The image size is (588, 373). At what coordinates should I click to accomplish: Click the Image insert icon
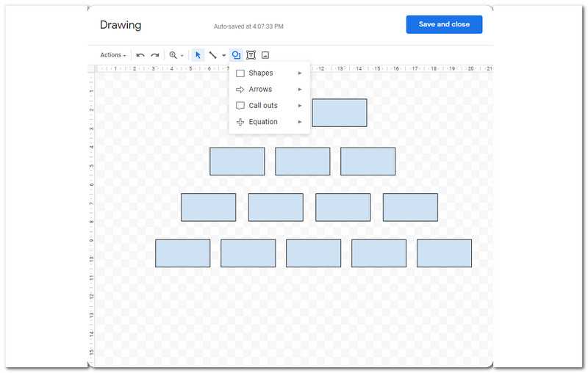(265, 55)
